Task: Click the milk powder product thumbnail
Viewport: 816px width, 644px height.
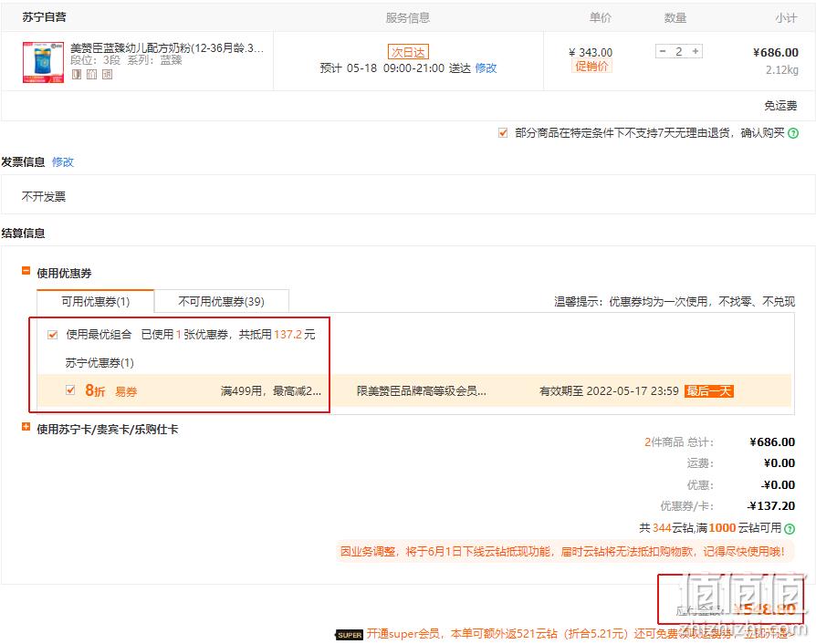Action: tap(43, 62)
